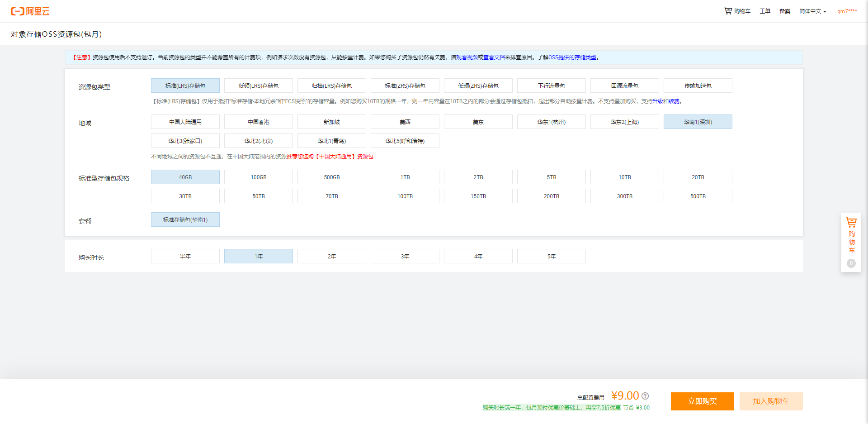Pick the 50TB storage spec
Image resolution: width=868 pixels, height=424 pixels.
(259, 196)
